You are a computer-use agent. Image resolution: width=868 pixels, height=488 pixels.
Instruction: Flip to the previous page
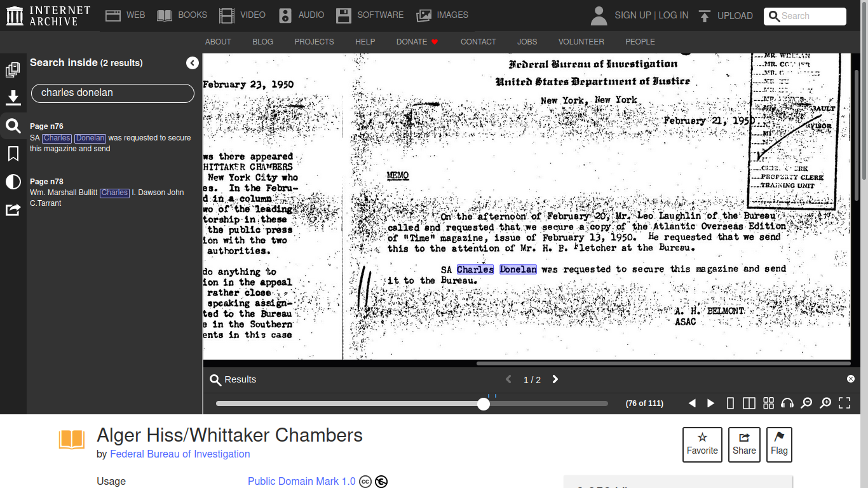(x=693, y=403)
